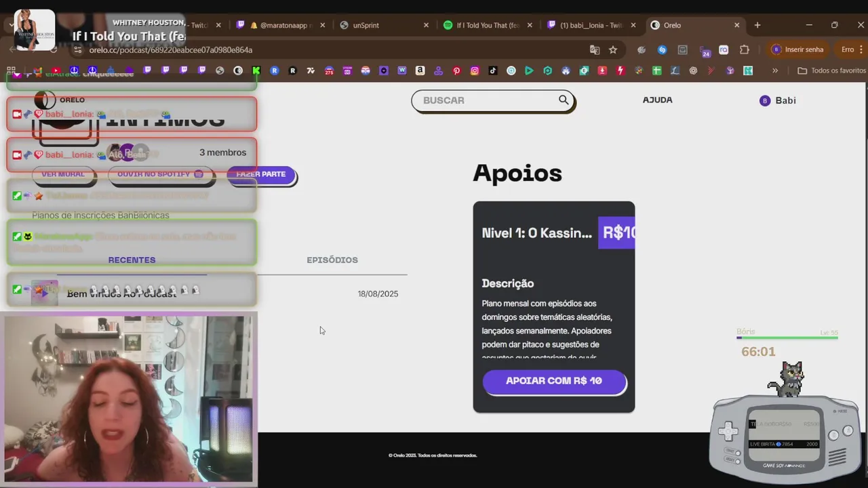The height and width of the screenshot is (488, 868).
Task: Show hidden bookmarks with the double chevron
Action: click(x=775, y=70)
